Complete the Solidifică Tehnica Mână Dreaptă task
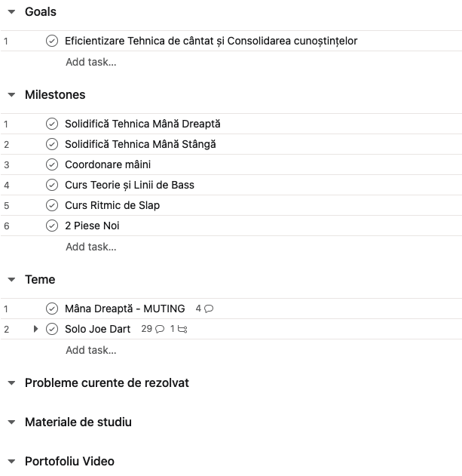The image size is (462, 476). coord(52,124)
